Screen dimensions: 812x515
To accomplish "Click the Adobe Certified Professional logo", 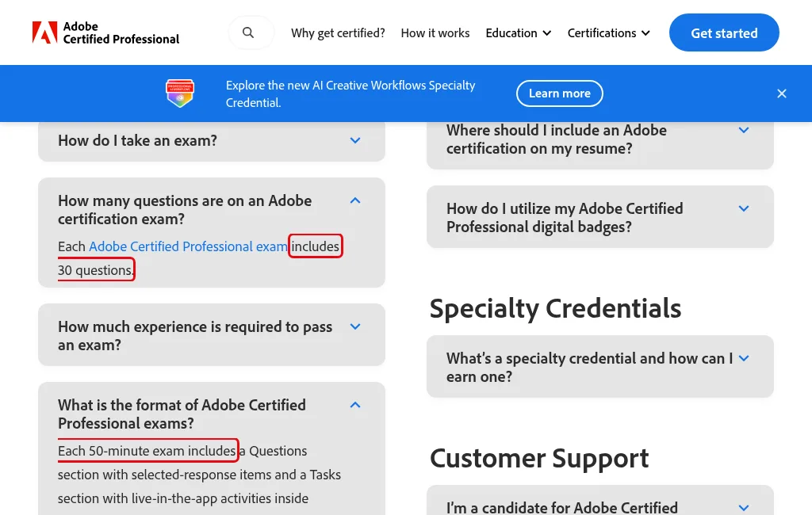I will 105,32.
